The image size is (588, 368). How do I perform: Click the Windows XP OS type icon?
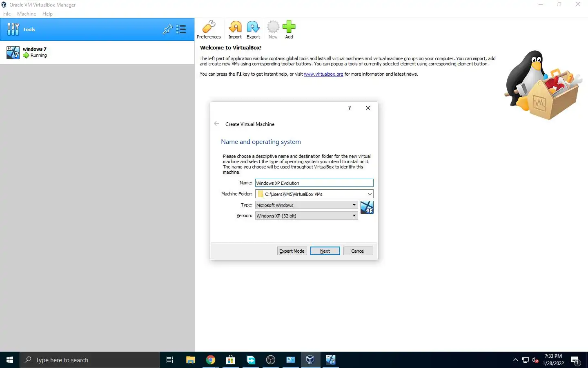point(367,207)
